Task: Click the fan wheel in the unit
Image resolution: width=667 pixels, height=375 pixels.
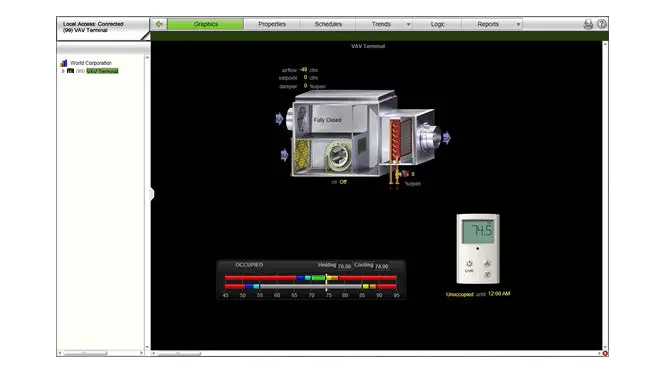Action: [338, 155]
